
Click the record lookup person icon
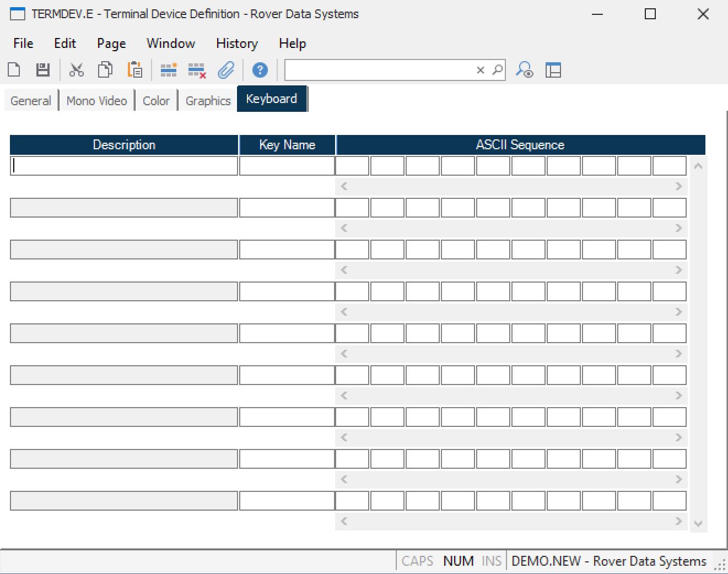coord(524,70)
